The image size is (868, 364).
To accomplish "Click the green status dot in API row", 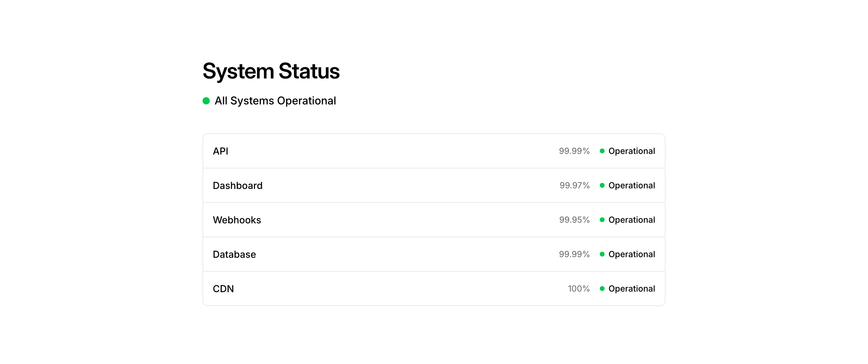I will click(602, 151).
